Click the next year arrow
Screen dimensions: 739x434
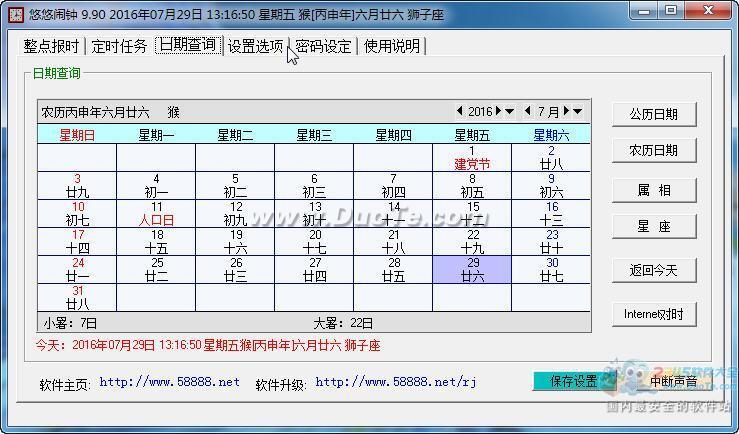[498, 111]
